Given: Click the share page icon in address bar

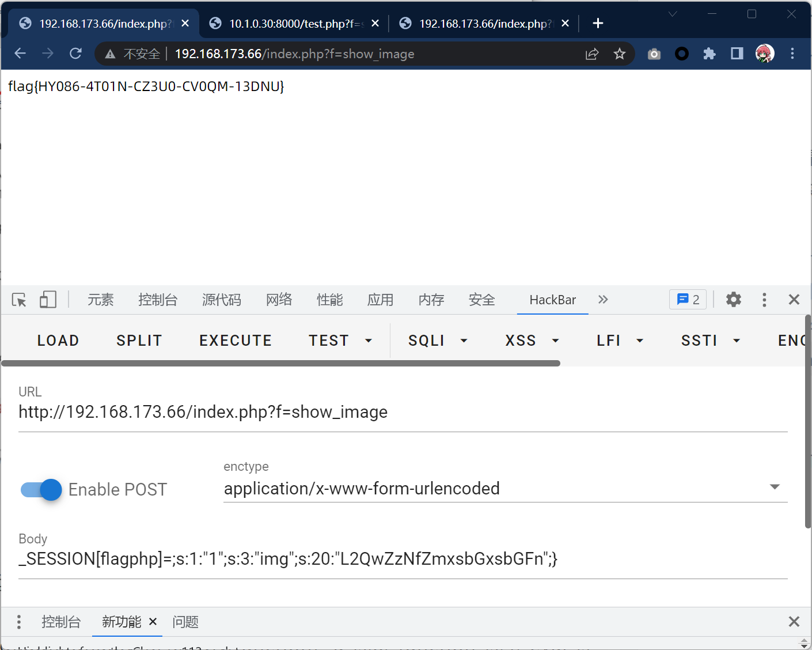Looking at the screenshot, I should pos(592,54).
